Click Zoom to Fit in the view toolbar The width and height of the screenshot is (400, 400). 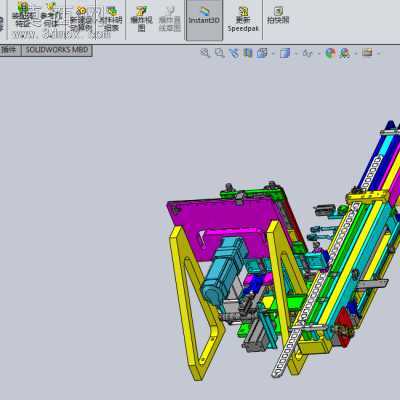pyautogui.click(x=205, y=53)
